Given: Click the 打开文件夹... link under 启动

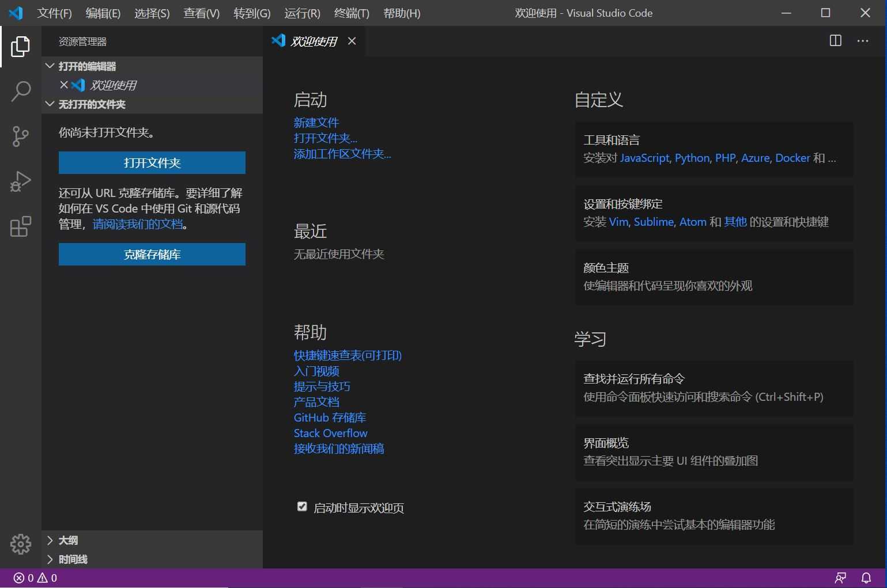Looking at the screenshot, I should [326, 138].
